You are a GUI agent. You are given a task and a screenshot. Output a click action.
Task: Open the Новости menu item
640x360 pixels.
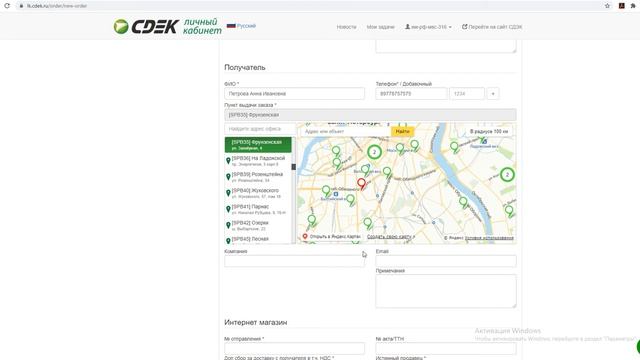click(347, 27)
